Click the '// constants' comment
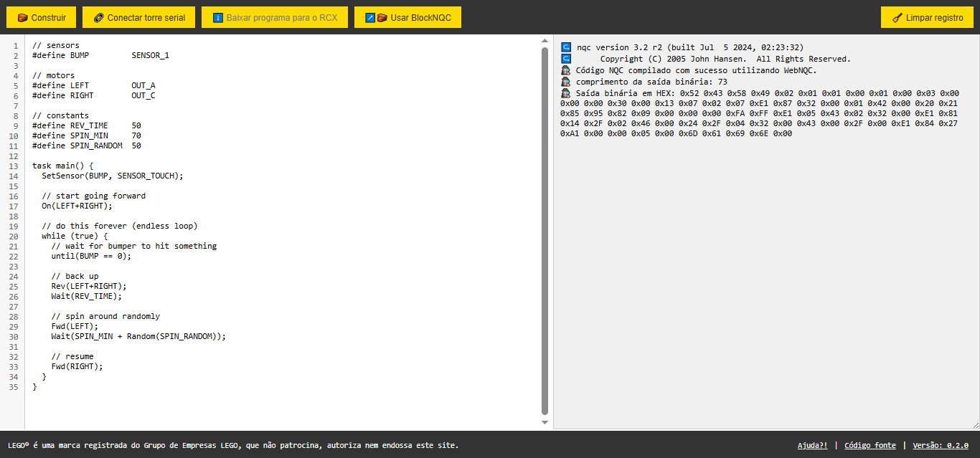 tap(61, 115)
